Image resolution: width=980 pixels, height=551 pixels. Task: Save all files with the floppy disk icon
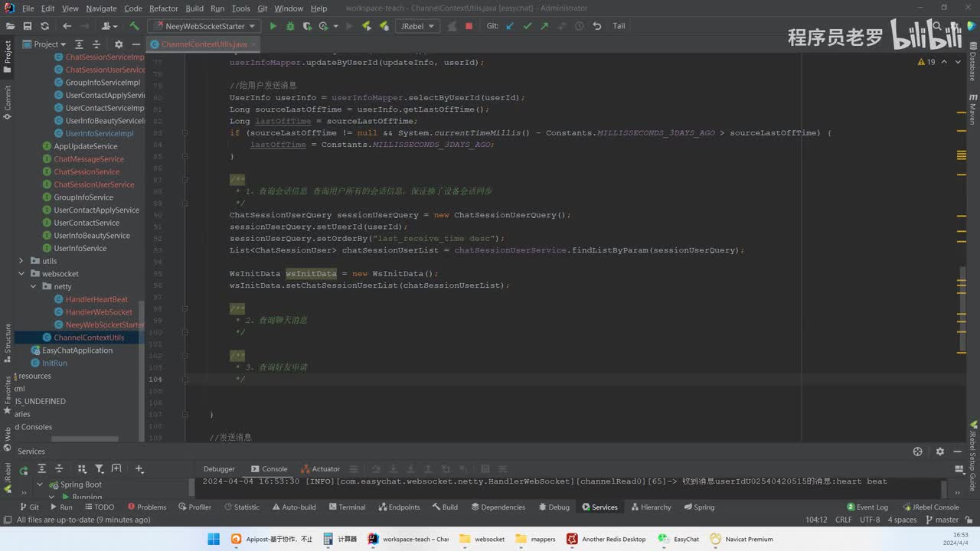coord(27,26)
